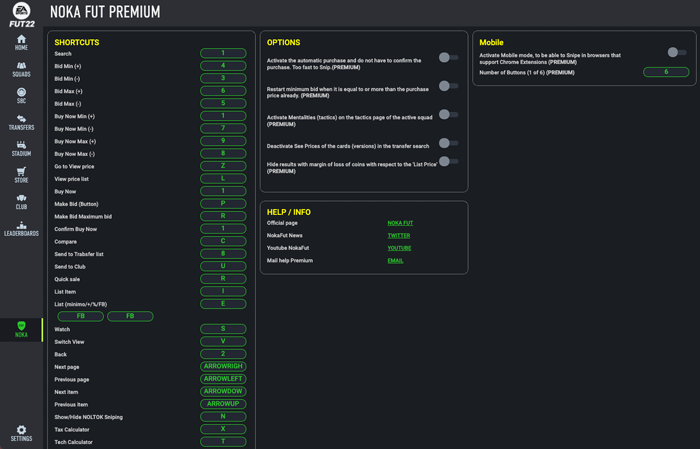
Task: Edit the Buy Now Min (-) shortcut field
Action: 223,128
